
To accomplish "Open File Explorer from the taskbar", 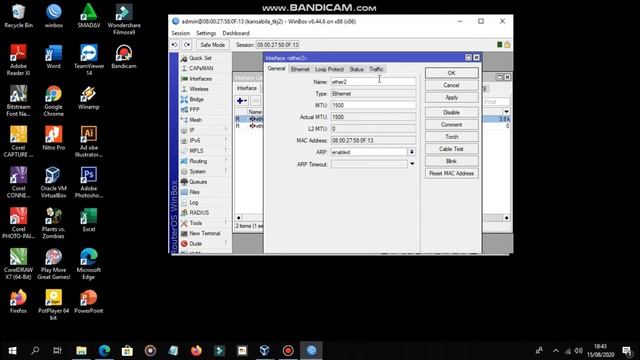I will point(81,351).
